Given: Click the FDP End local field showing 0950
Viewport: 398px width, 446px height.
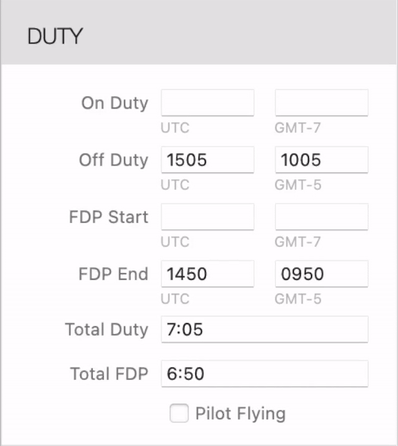Looking at the screenshot, I should click(x=322, y=274).
